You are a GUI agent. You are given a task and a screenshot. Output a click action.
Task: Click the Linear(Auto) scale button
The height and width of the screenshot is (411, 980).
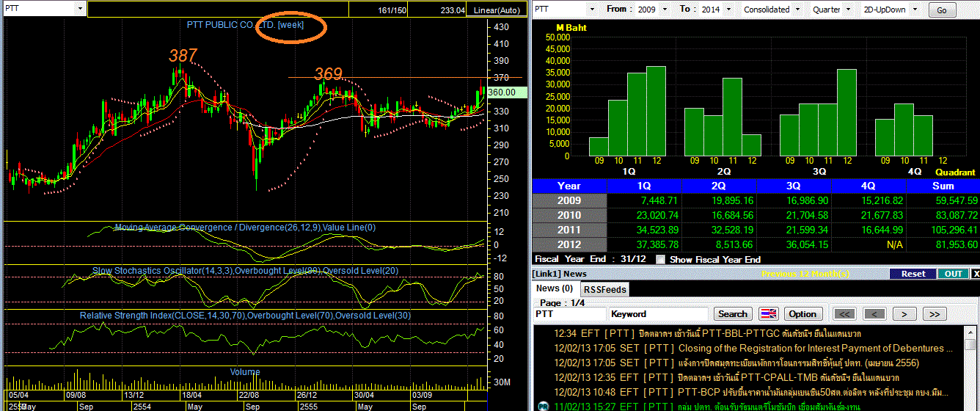pyautogui.click(x=496, y=10)
